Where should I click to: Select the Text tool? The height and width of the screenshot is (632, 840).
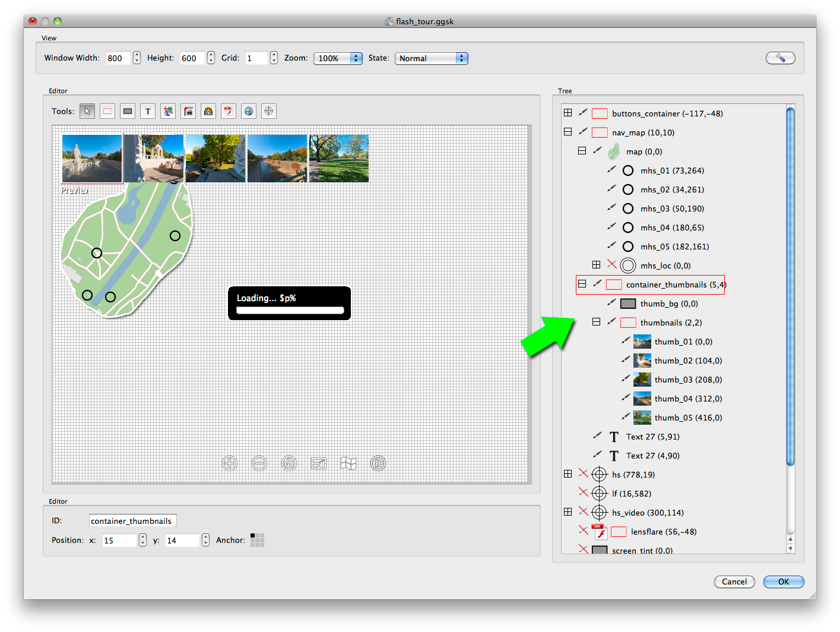tap(148, 111)
